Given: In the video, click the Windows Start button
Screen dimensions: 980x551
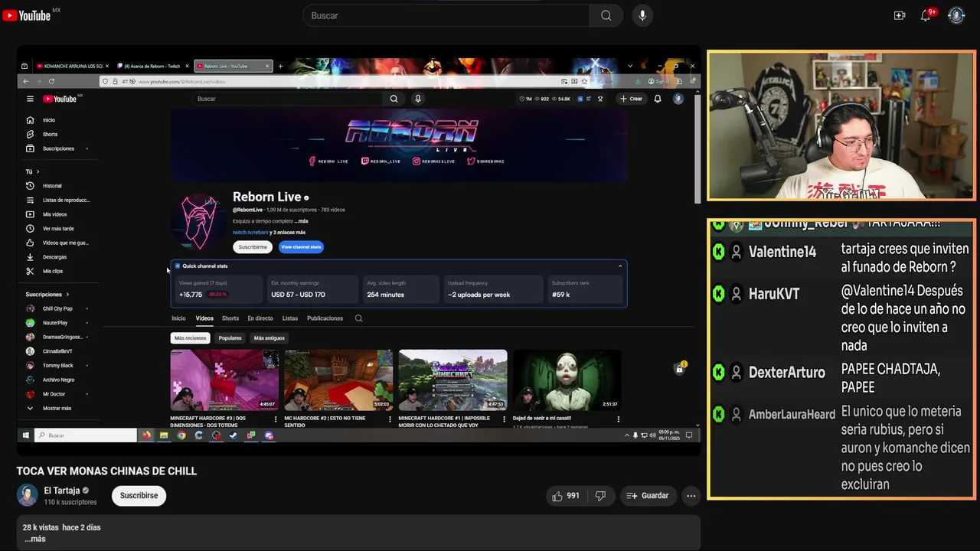Looking at the screenshot, I should pos(25,435).
